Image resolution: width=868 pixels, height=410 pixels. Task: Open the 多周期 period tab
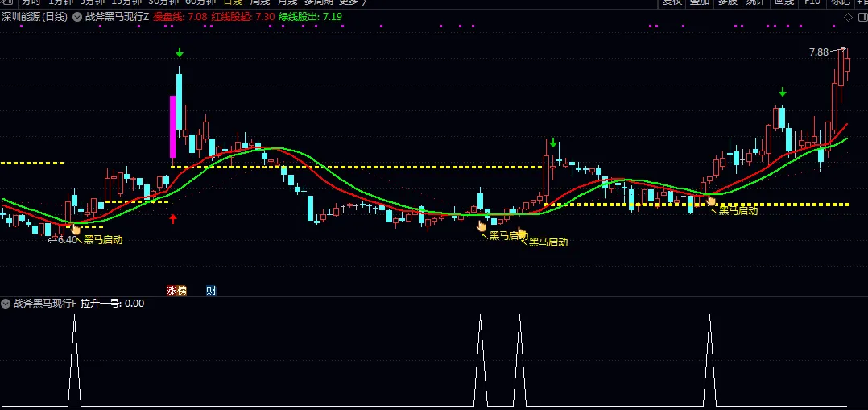(319, 2)
